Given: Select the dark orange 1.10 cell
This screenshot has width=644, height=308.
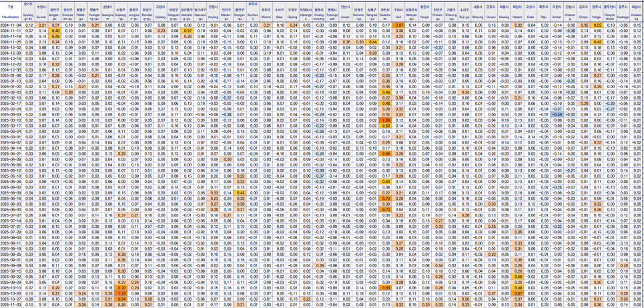Looking at the screenshot, I should pos(121,293).
